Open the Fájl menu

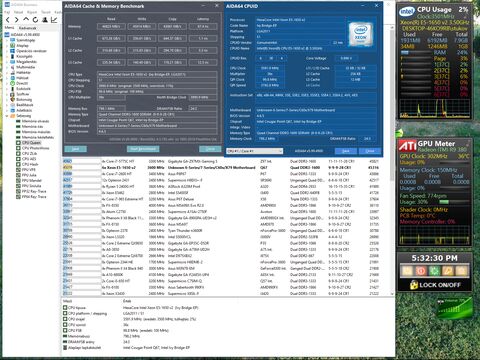[x=7, y=12]
